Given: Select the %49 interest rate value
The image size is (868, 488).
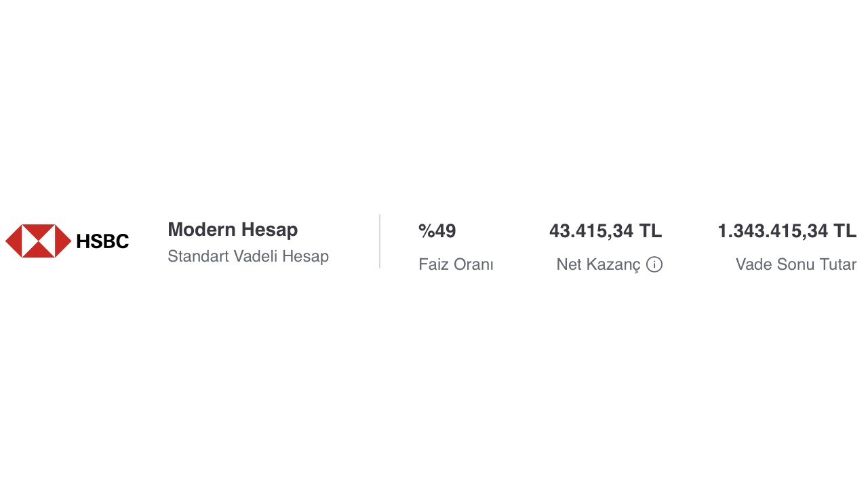Looking at the screenshot, I should (437, 231).
